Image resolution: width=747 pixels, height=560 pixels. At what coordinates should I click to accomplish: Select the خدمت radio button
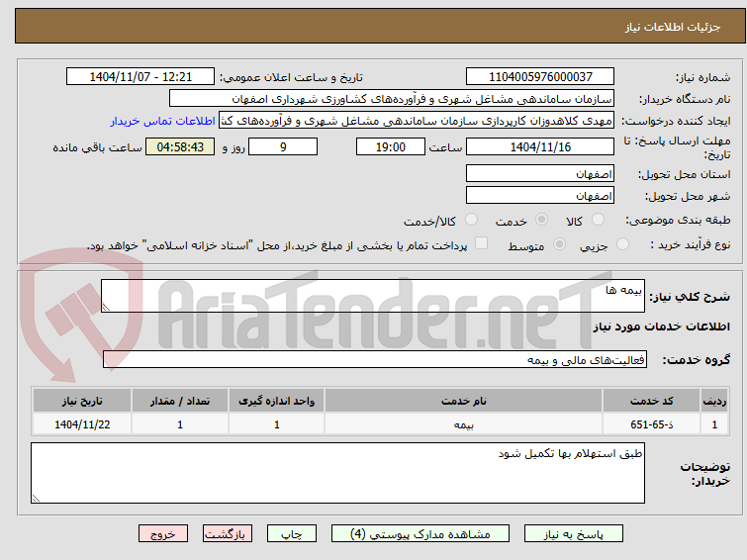[541, 220]
